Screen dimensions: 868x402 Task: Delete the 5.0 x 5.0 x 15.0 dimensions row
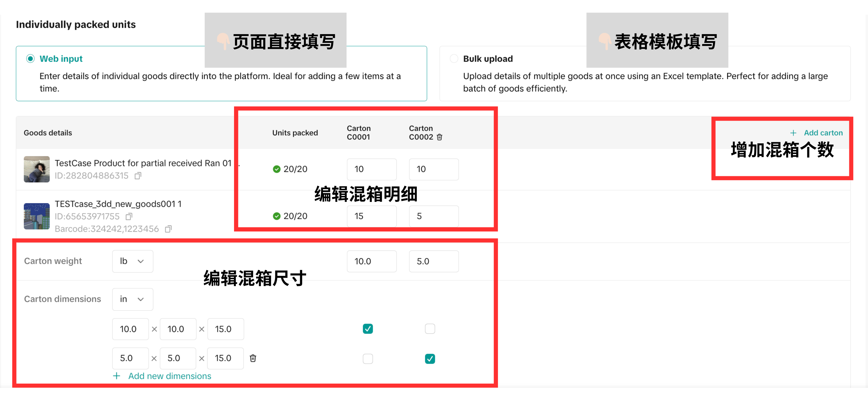coord(253,358)
